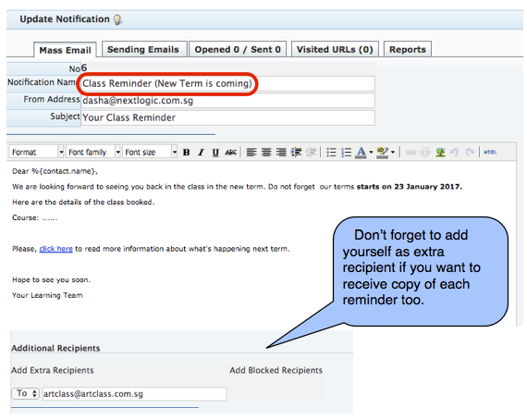The height and width of the screenshot is (420, 527).
Task: Open the To recipient type selector
Action: point(26,393)
